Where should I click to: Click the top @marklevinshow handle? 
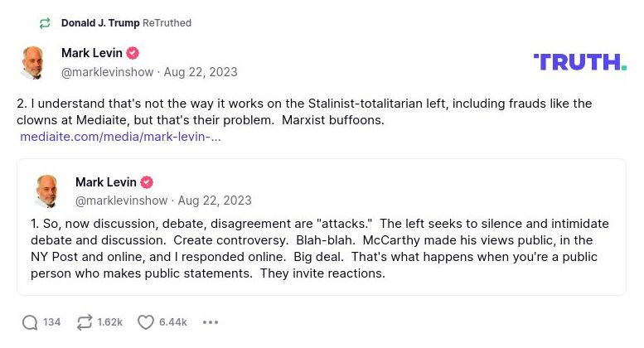click(107, 72)
